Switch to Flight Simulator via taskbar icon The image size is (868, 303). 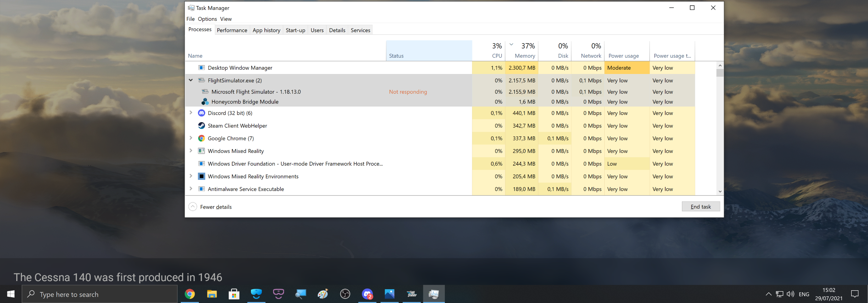(411, 294)
